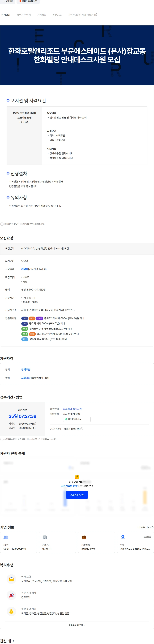Click the 25일 07:27:38 remaining time counter
154x644 pixels.
[23, 416]
